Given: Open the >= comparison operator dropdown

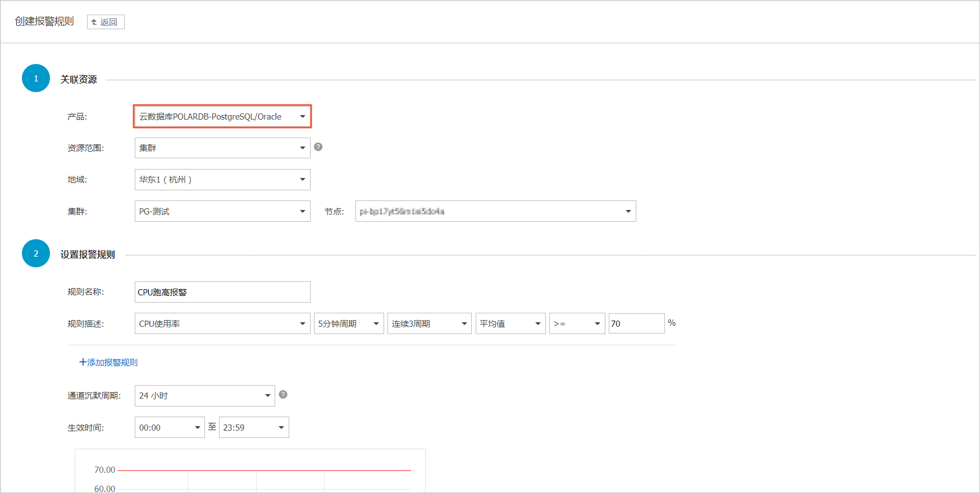Looking at the screenshot, I should point(577,323).
